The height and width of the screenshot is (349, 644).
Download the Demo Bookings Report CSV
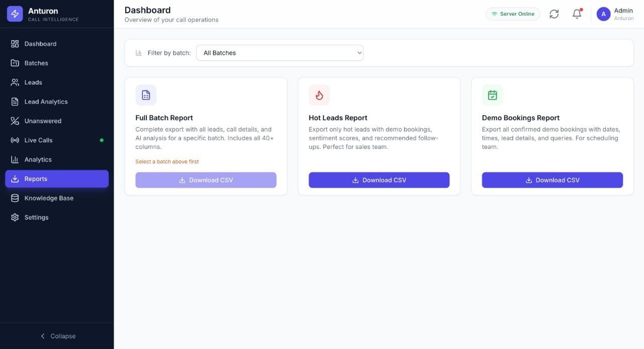[x=552, y=180]
